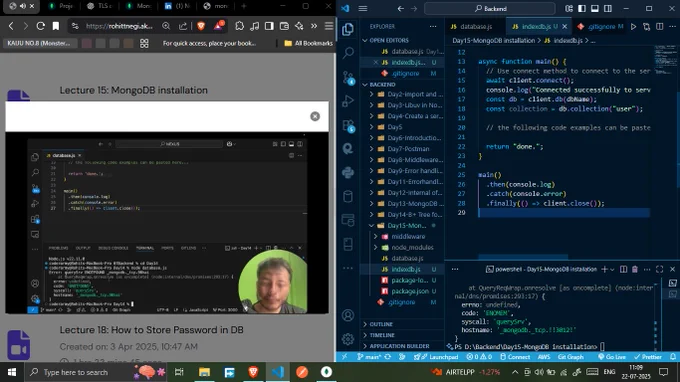
Task: Open the database extension view
Action: [x=348, y=196]
